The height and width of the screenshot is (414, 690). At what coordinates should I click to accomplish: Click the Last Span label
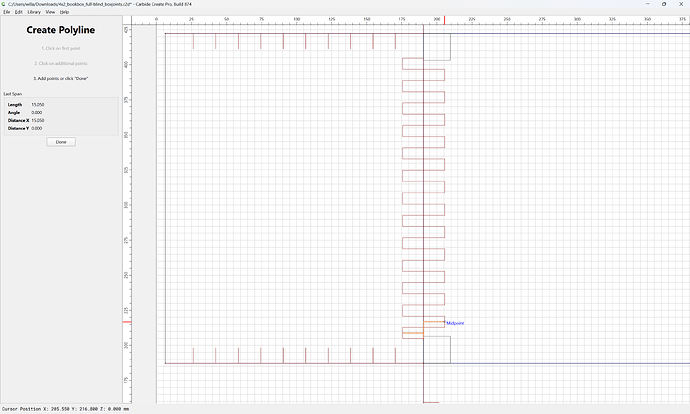[12, 94]
